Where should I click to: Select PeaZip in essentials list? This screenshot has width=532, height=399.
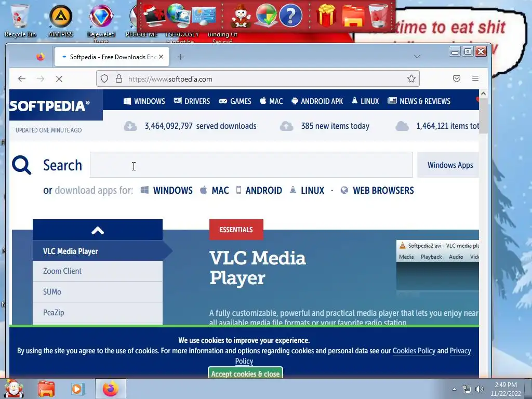(x=97, y=312)
